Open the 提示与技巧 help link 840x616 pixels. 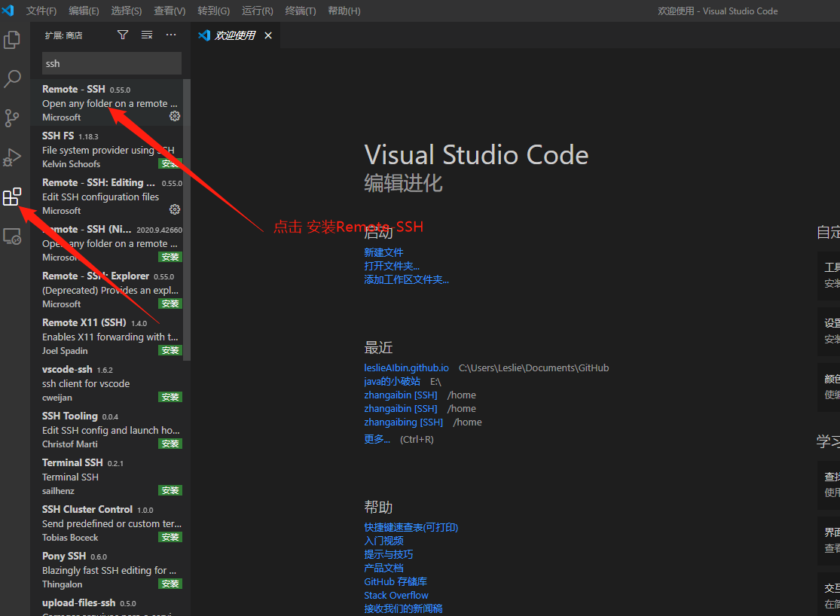[x=389, y=554]
